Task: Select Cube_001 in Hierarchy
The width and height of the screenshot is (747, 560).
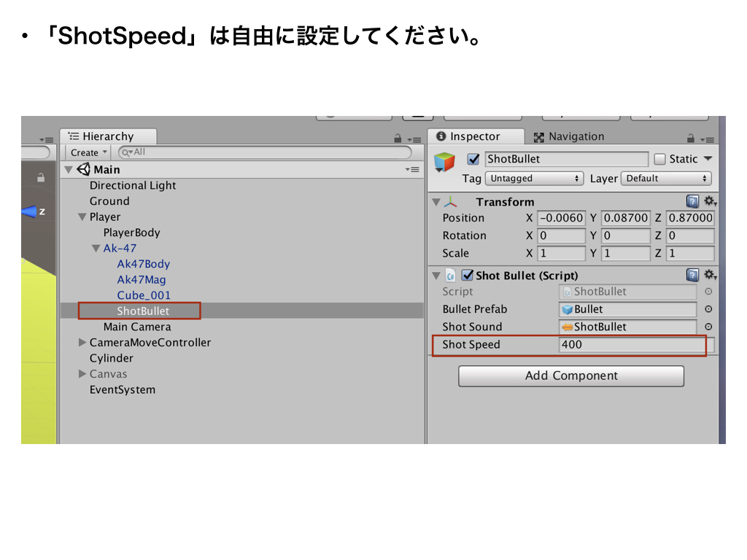Action: [x=144, y=295]
